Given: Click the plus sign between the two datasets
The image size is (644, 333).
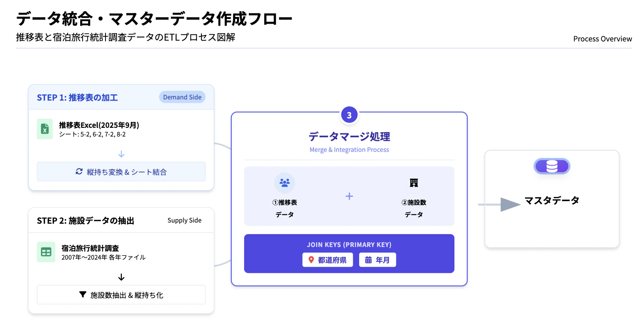Looking at the screenshot, I should point(349,196).
